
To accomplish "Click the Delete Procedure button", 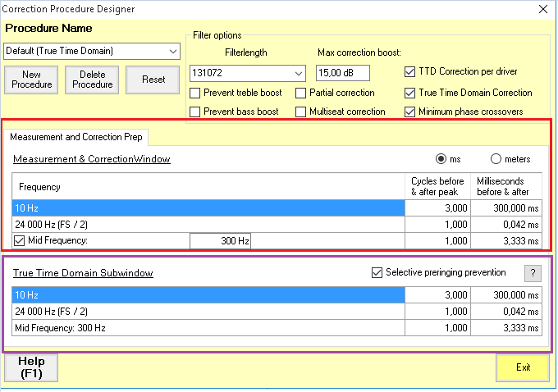I will pyautogui.click(x=93, y=80).
